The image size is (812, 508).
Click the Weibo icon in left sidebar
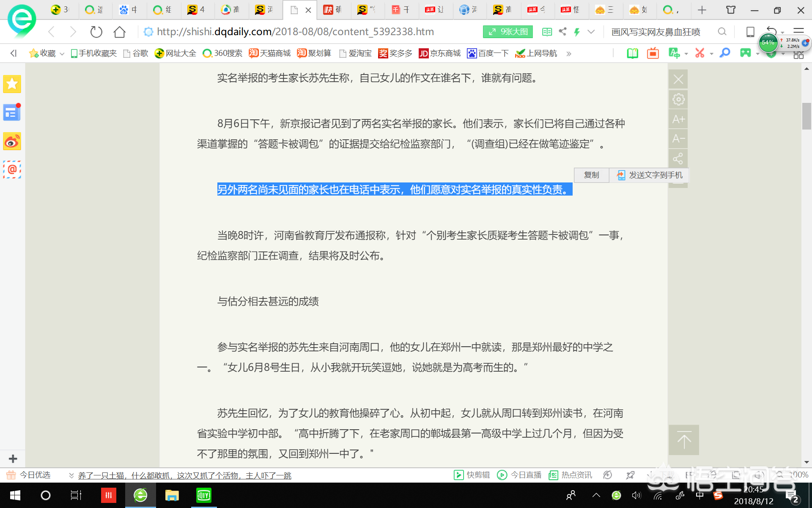click(12, 141)
